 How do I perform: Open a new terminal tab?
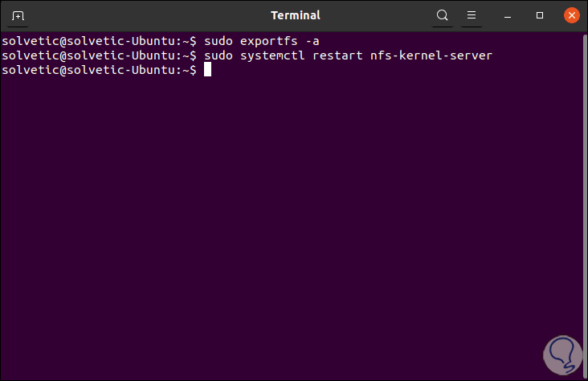pos(18,15)
